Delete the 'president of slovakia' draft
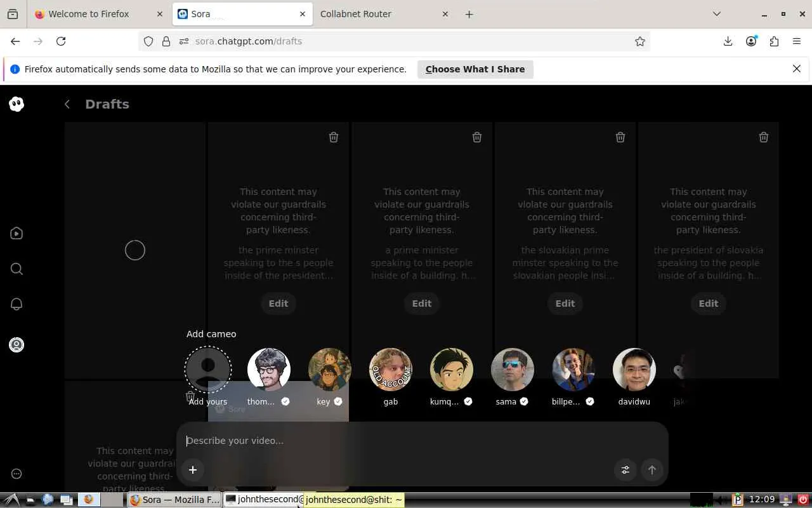812x508 pixels. pyautogui.click(x=764, y=137)
